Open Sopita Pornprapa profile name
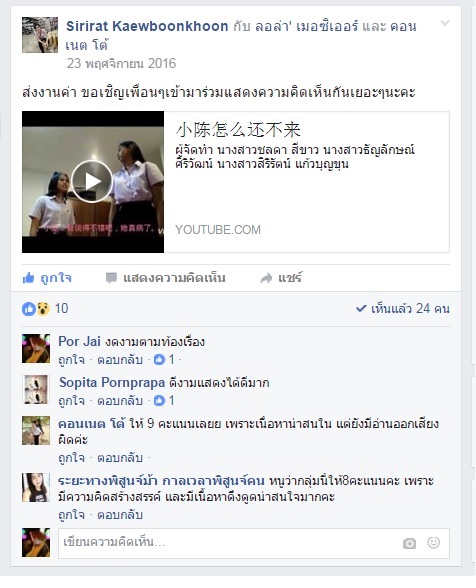 [112, 382]
